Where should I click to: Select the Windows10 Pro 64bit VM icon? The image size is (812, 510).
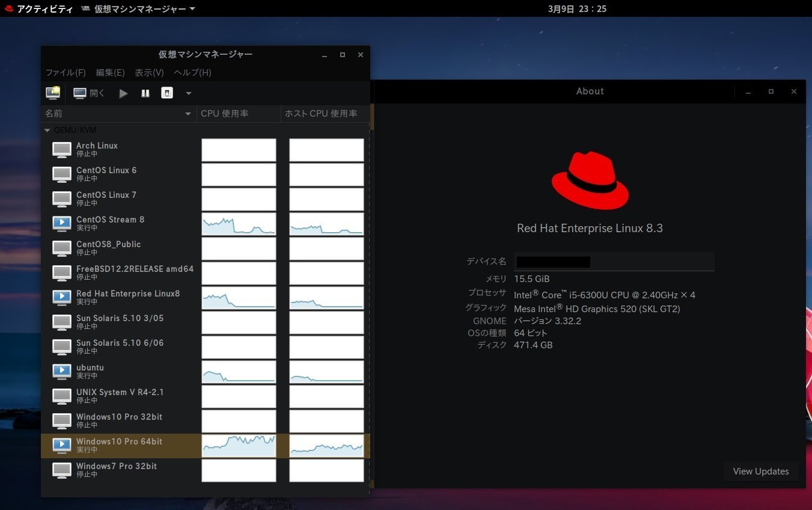(x=62, y=445)
